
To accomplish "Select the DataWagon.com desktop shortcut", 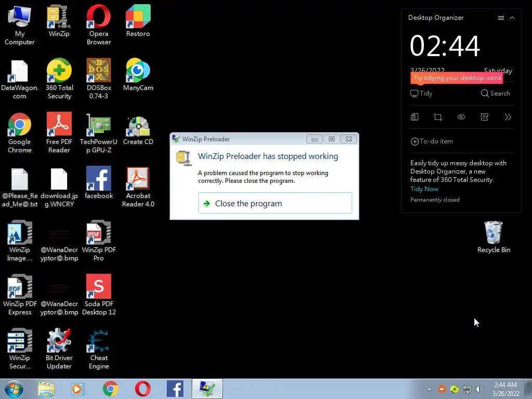I will pos(19,79).
